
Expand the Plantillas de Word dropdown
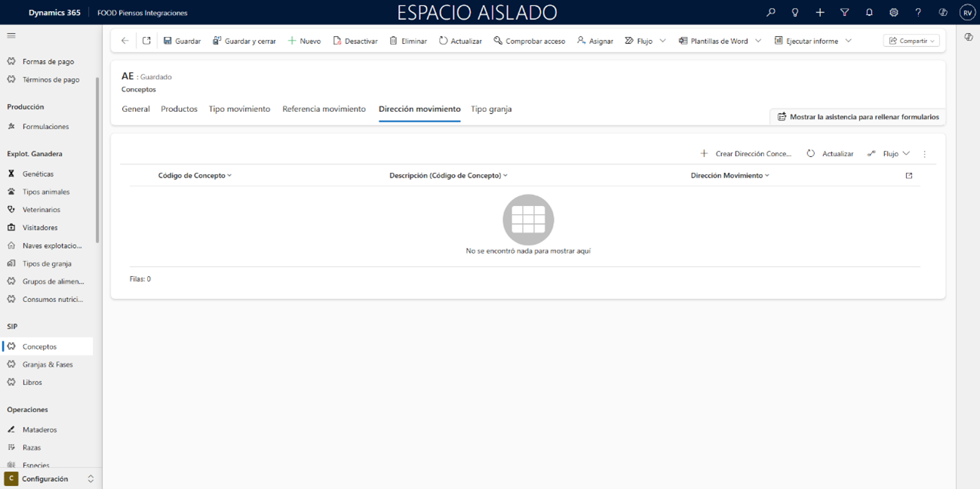tap(758, 41)
